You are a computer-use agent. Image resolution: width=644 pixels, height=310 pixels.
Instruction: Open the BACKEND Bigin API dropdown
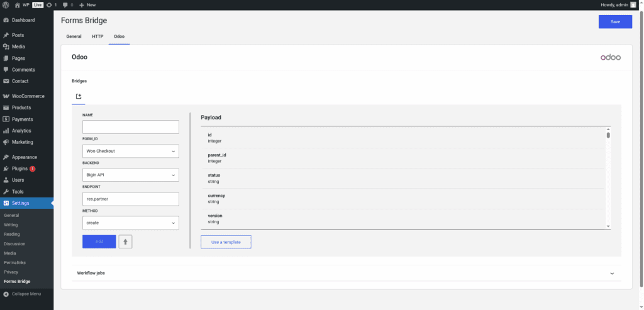(x=131, y=175)
